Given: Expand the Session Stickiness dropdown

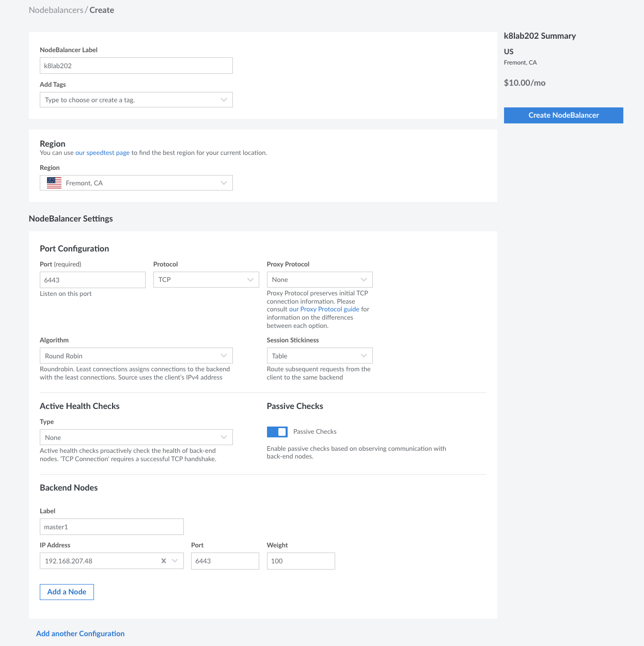Looking at the screenshot, I should coord(319,356).
